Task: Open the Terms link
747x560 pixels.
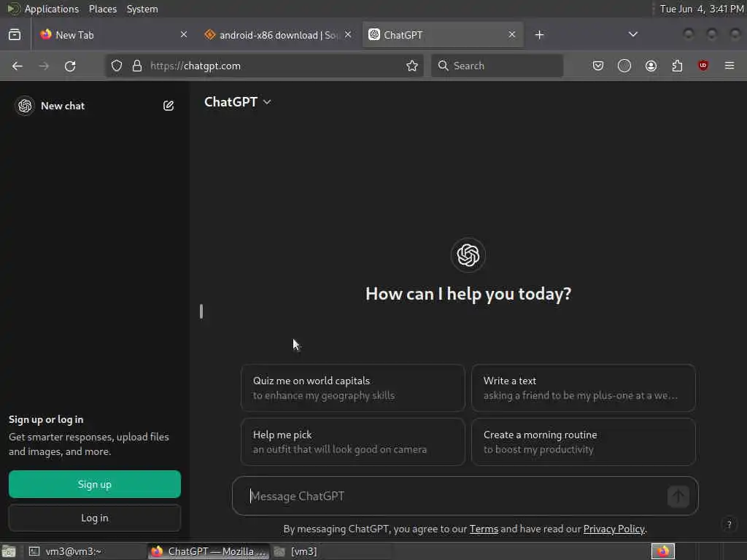Action: tap(484, 529)
